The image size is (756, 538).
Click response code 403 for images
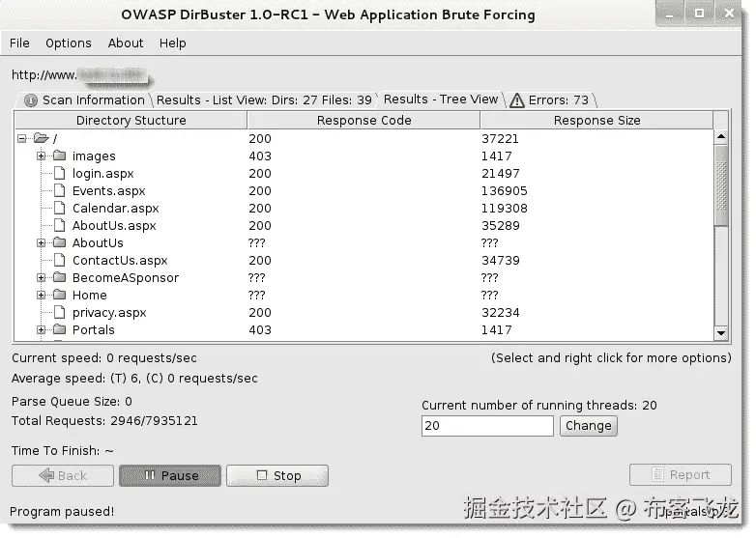pos(260,156)
